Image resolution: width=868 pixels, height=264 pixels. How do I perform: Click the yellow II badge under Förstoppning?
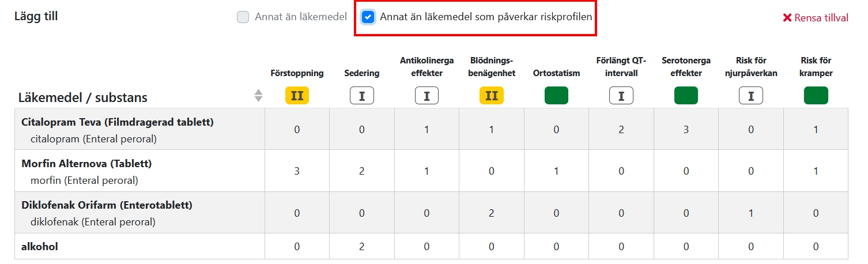click(297, 96)
